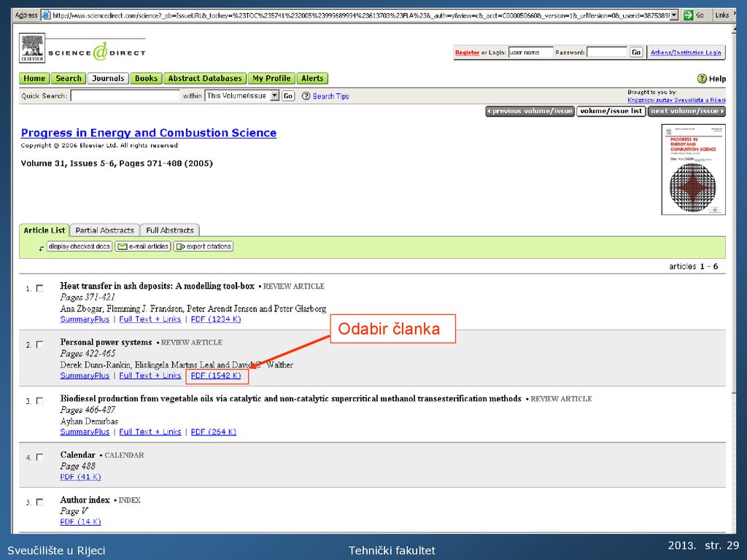This screenshot has height=560, width=747.
Task: Switch to Full Abstracts tab
Action: pos(170,230)
